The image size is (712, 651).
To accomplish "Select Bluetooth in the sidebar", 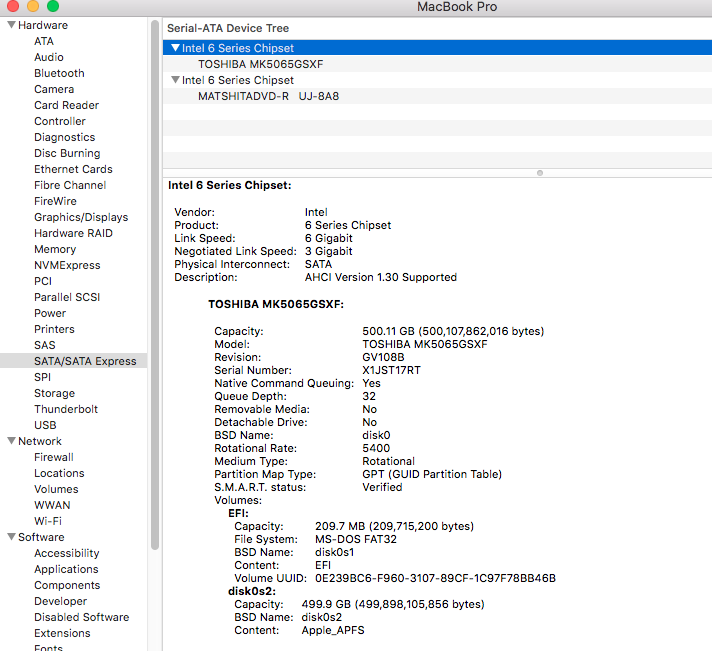I will [x=59, y=73].
